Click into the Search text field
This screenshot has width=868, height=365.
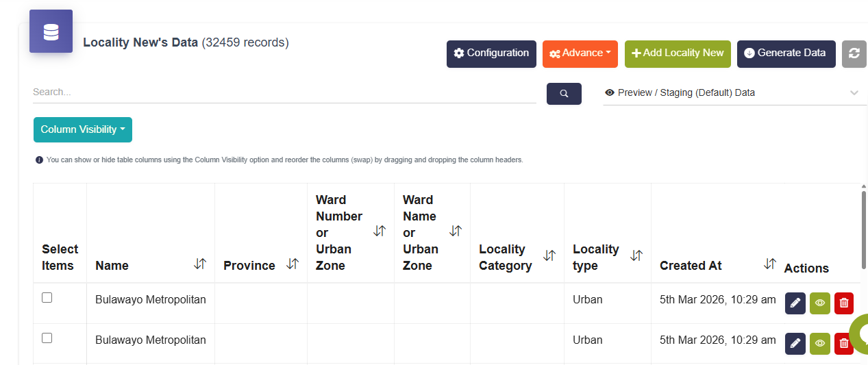284,92
